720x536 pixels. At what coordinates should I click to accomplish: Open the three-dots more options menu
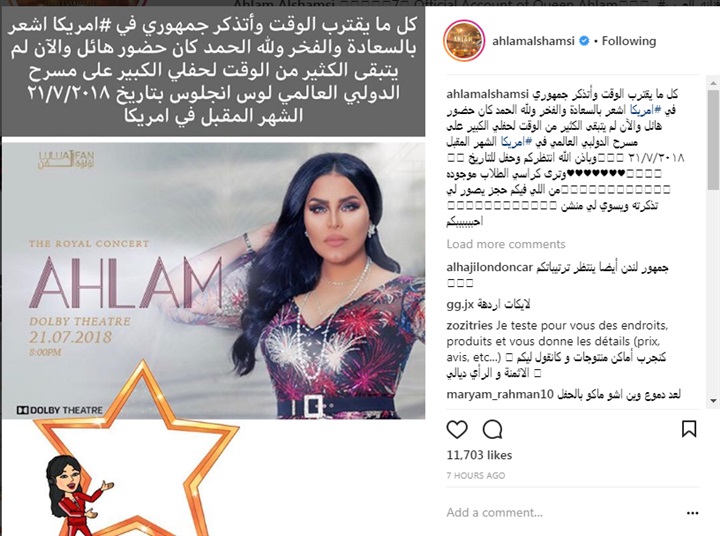(x=692, y=513)
